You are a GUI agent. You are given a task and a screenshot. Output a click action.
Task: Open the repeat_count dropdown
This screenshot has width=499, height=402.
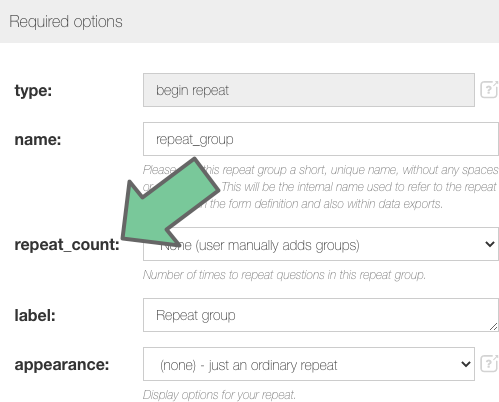321,244
